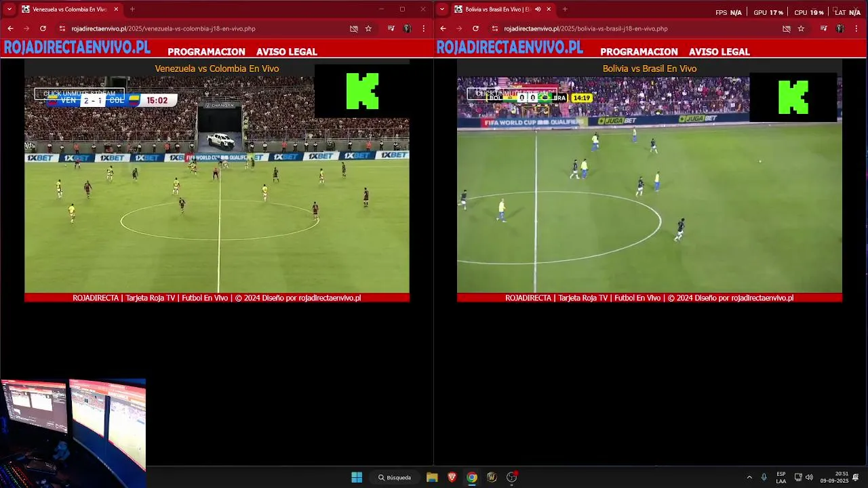The image size is (868, 488).
Task: Bookmark the Venezuela vs Colombia page with star
Action: pyautogui.click(x=368, y=28)
